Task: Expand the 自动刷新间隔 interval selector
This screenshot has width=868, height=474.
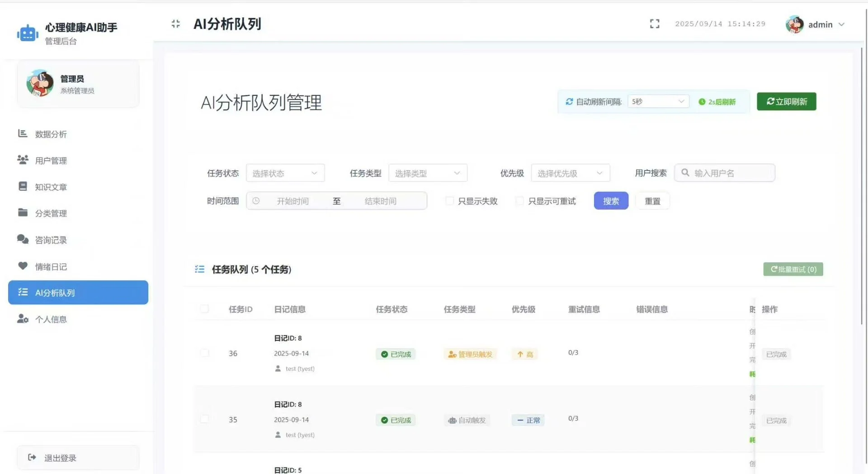Action: pos(658,101)
